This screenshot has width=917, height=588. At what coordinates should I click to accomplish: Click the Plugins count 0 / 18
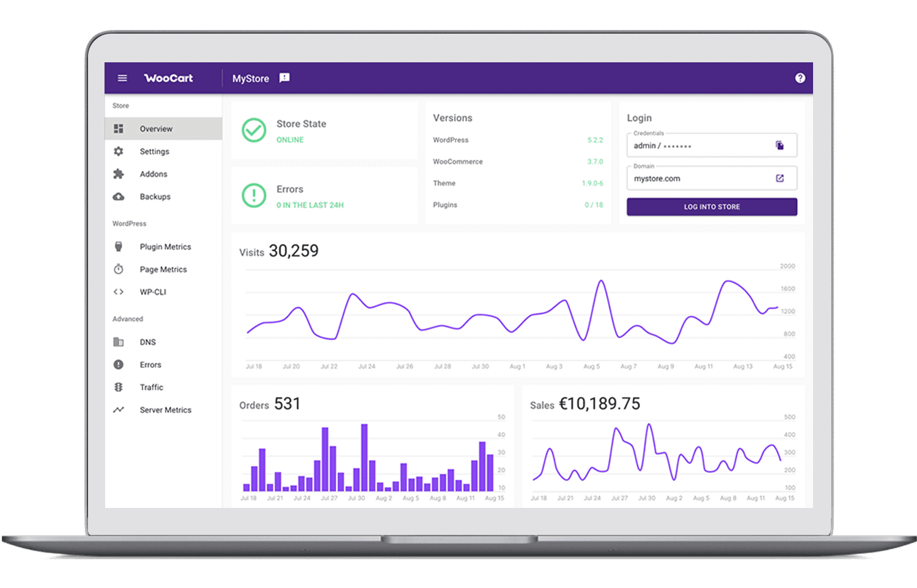(594, 205)
